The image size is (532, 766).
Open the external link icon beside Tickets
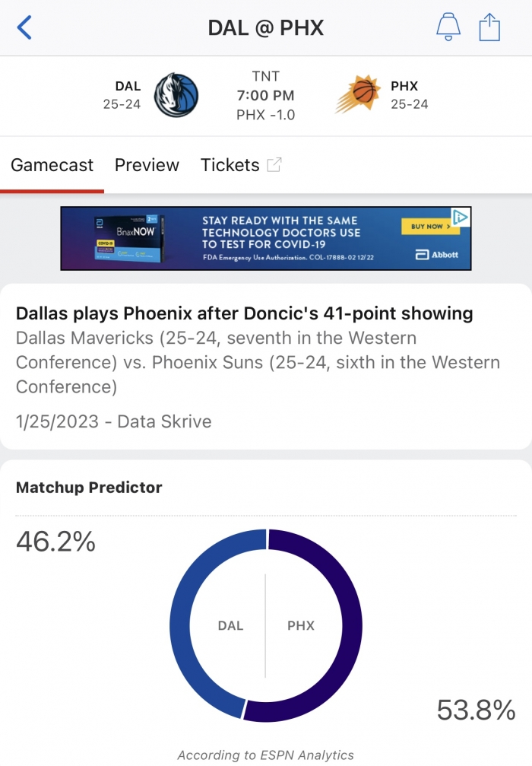274,164
